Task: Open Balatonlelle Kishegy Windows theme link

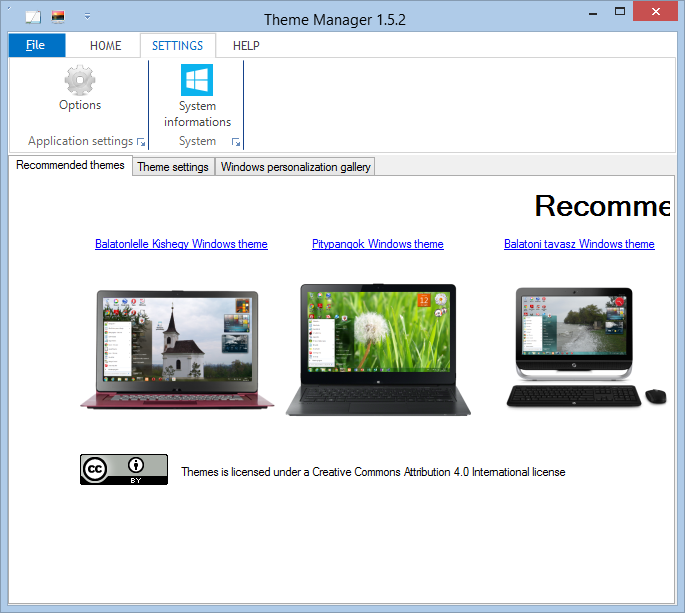Action: (181, 244)
